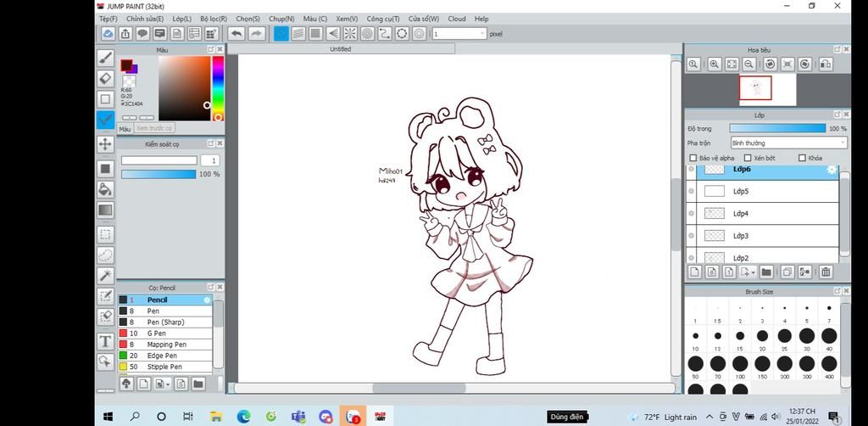
Task: Open the Bộ lọc(R) menu
Action: (214, 19)
